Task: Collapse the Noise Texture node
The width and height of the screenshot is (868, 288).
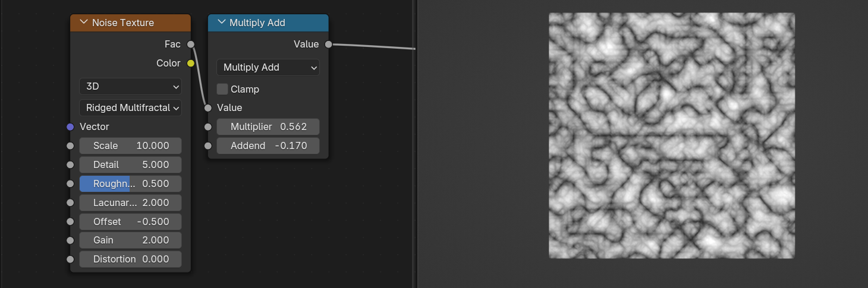Action: [83, 23]
